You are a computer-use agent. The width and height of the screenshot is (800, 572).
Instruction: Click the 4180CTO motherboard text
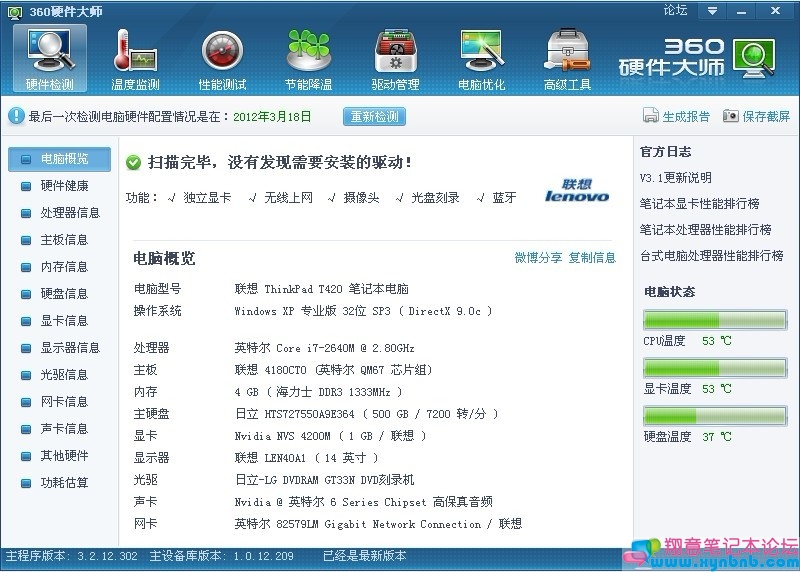tap(334, 370)
